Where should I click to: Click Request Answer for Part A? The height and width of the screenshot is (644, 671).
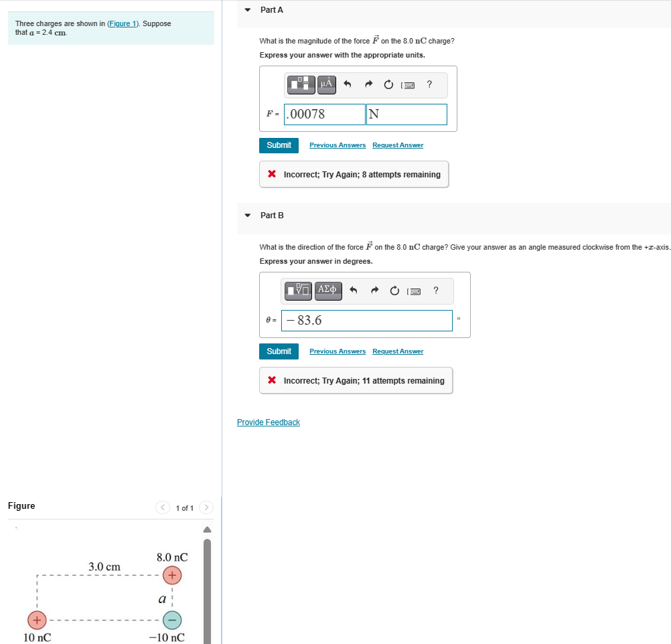click(x=398, y=145)
